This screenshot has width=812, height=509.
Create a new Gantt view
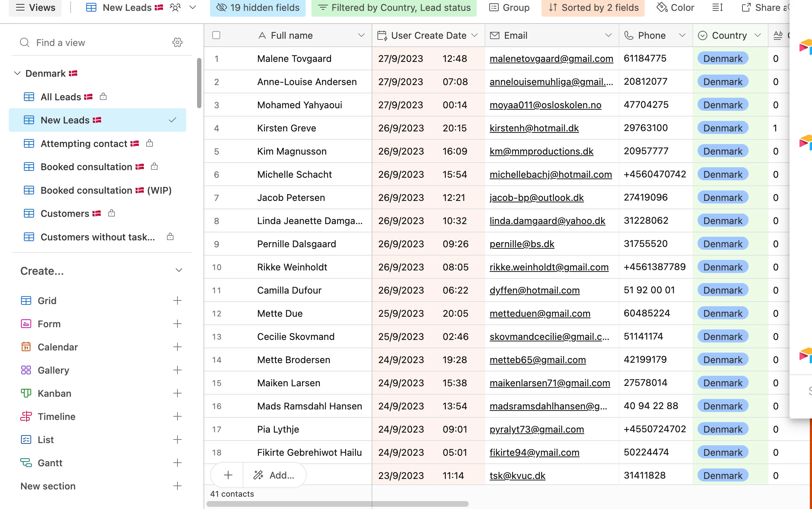click(x=177, y=463)
